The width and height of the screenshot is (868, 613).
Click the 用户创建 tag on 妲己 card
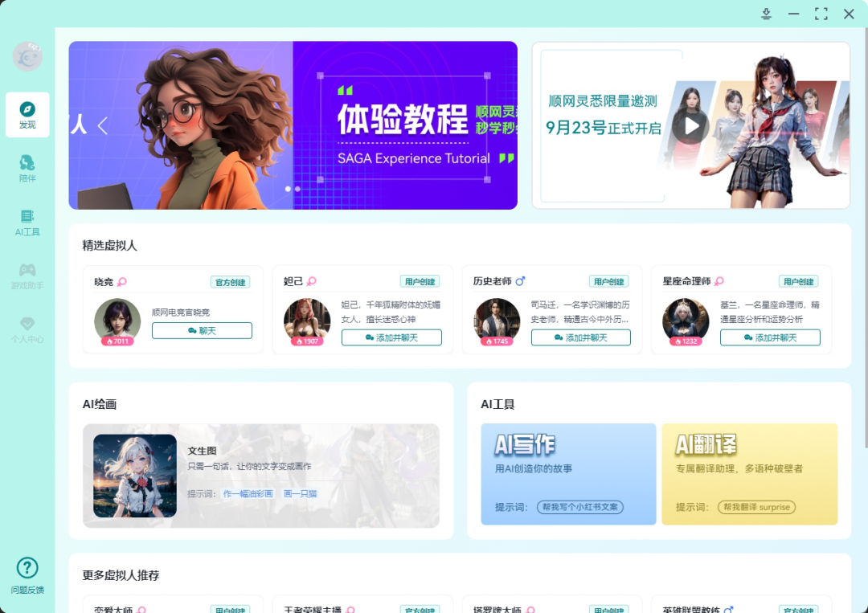[420, 282]
